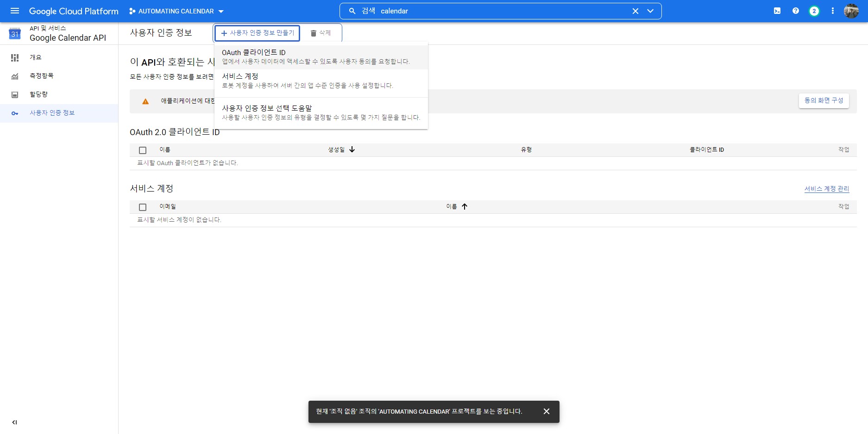The image size is (868, 434).
Task: Expand the search options chevron
Action: pos(650,11)
